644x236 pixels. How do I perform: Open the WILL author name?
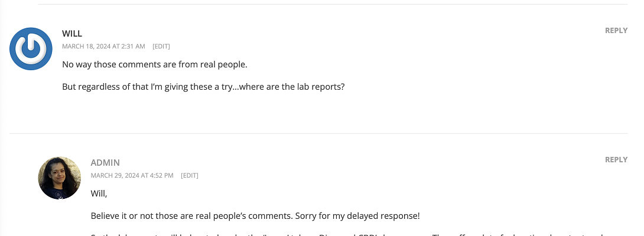pyautogui.click(x=72, y=34)
